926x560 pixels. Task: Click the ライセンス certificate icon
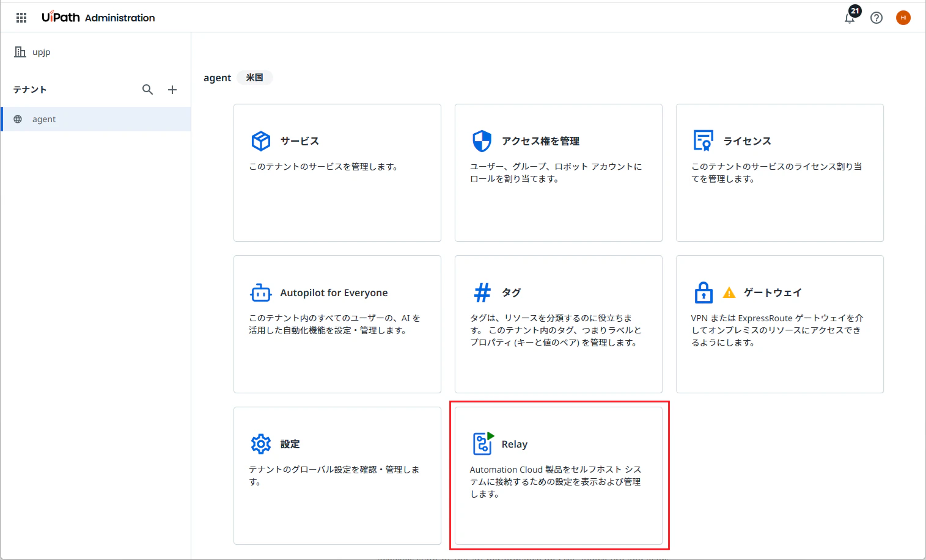(x=704, y=141)
